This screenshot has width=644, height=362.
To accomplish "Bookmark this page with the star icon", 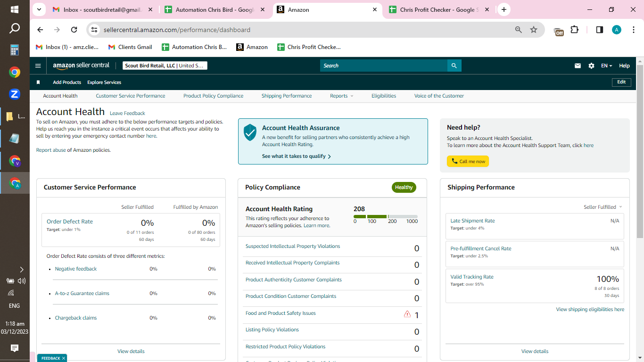I will [534, 30].
